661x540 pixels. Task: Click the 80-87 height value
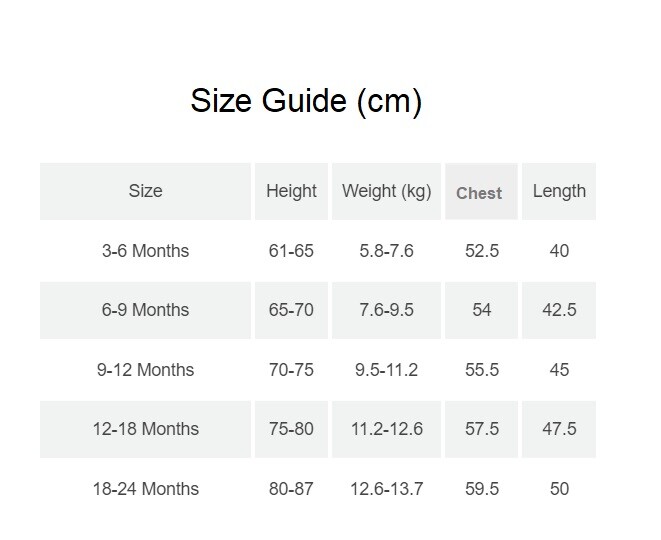[291, 489]
